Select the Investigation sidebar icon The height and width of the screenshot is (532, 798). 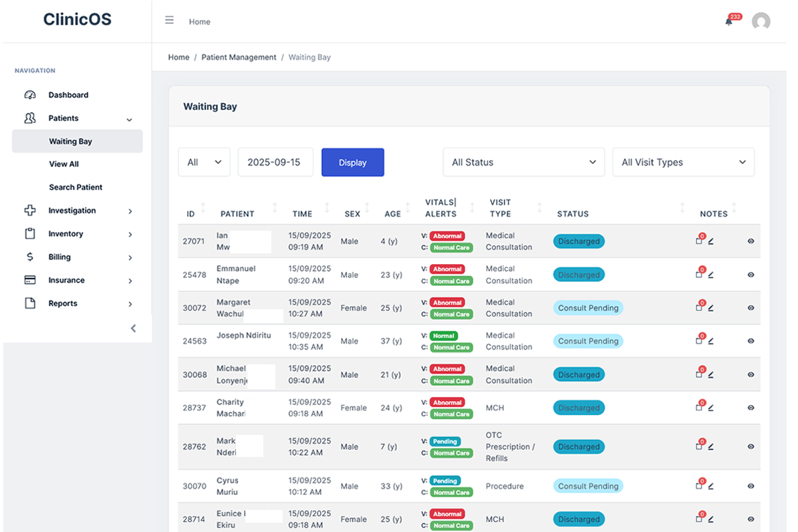(x=29, y=210)
